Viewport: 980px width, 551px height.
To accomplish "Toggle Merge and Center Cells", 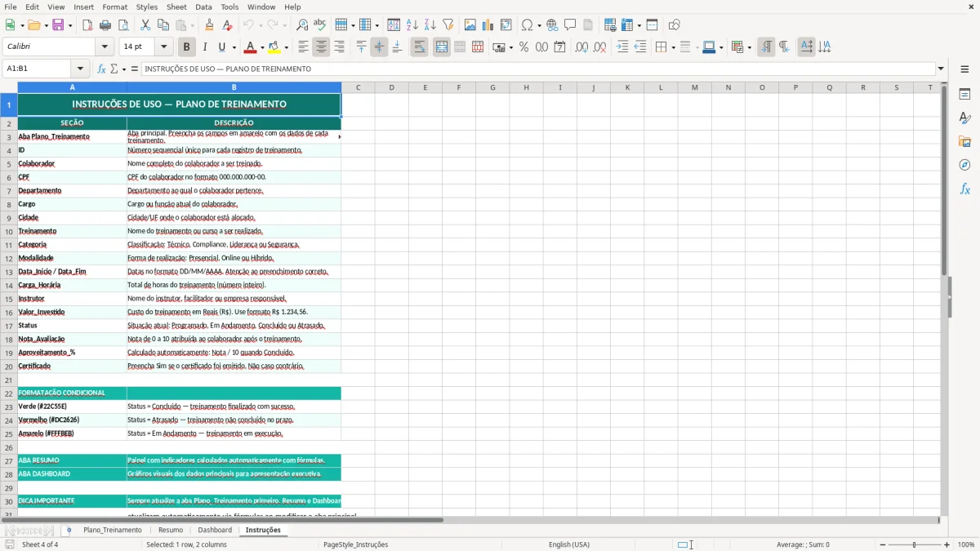I will (441, 47).
